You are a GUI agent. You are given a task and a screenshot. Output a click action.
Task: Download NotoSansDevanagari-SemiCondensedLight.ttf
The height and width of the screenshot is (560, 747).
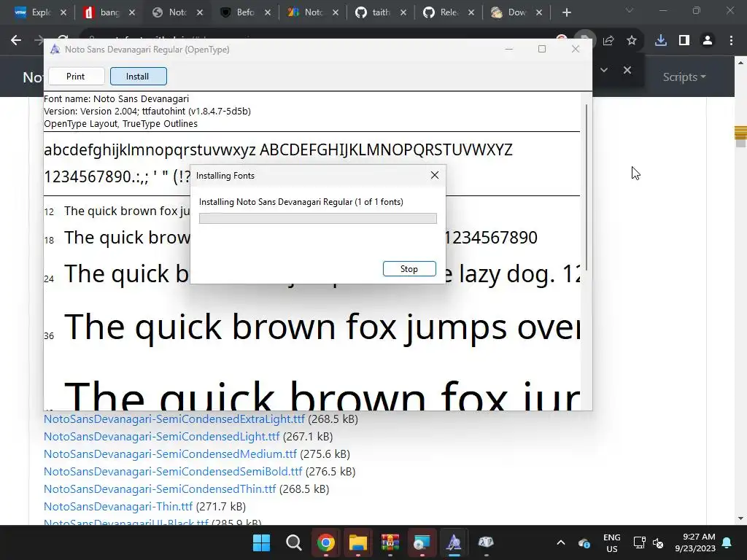(161, 437)
